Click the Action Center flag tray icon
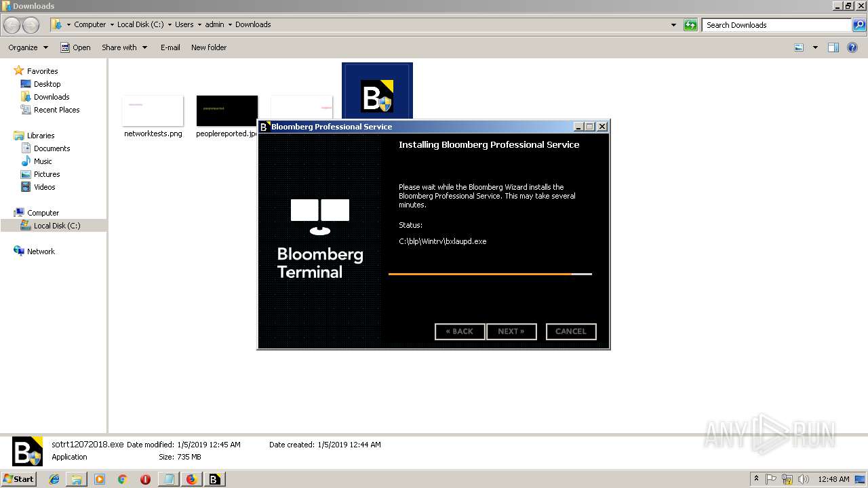 772,479
